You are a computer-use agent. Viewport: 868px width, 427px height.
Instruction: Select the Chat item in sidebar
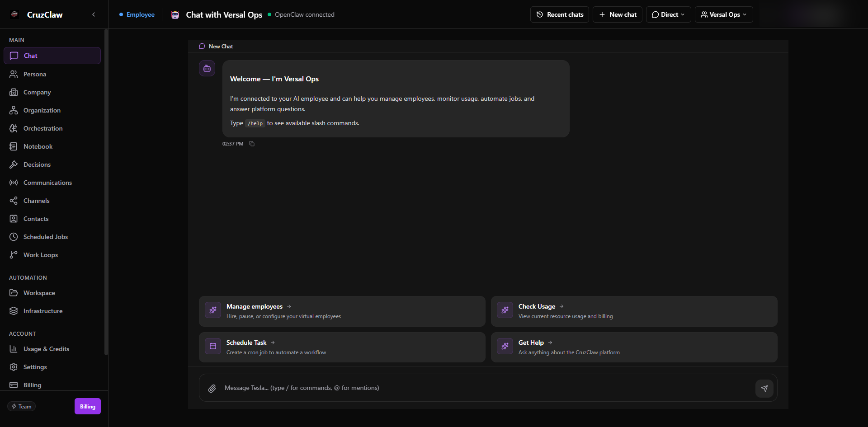[52, 56]
